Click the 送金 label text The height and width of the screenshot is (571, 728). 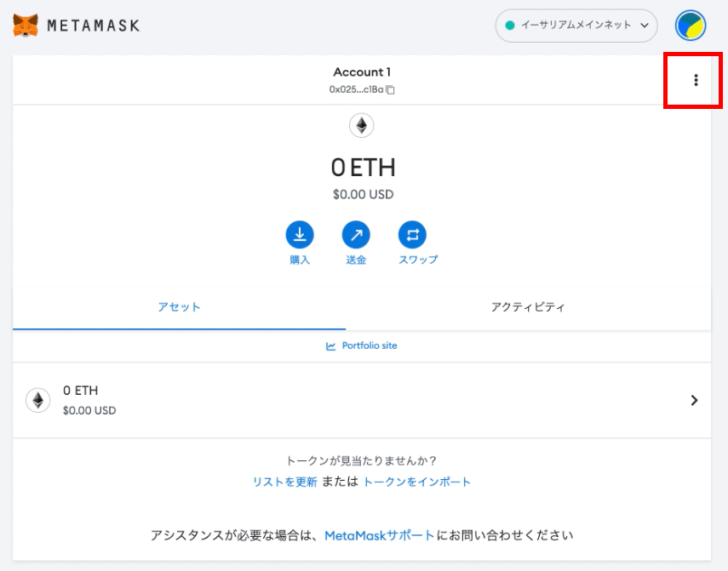[356, 260]
